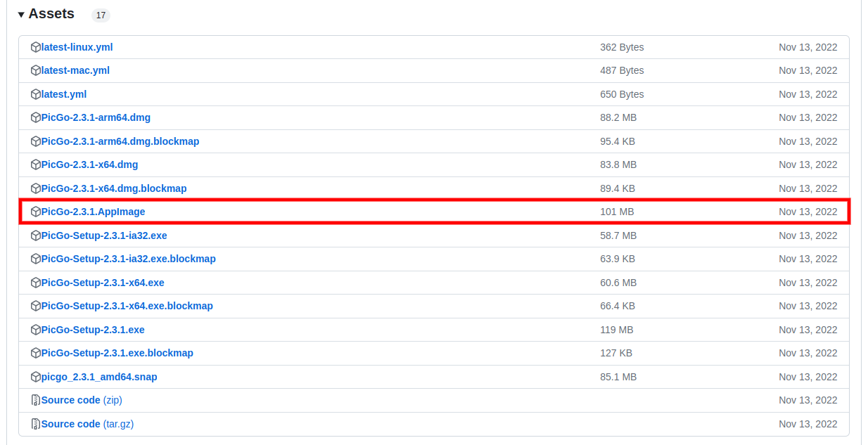The height and width of the screenshot is (445, 868).
Task: Click the 650 Bytes size value
Action: 622,94
